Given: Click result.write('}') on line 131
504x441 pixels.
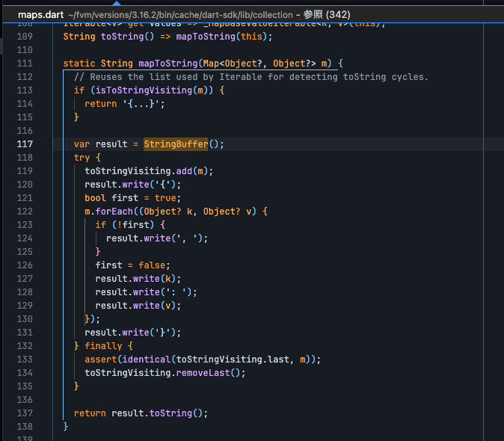Looking at the screenshot, I should point(133,333).
